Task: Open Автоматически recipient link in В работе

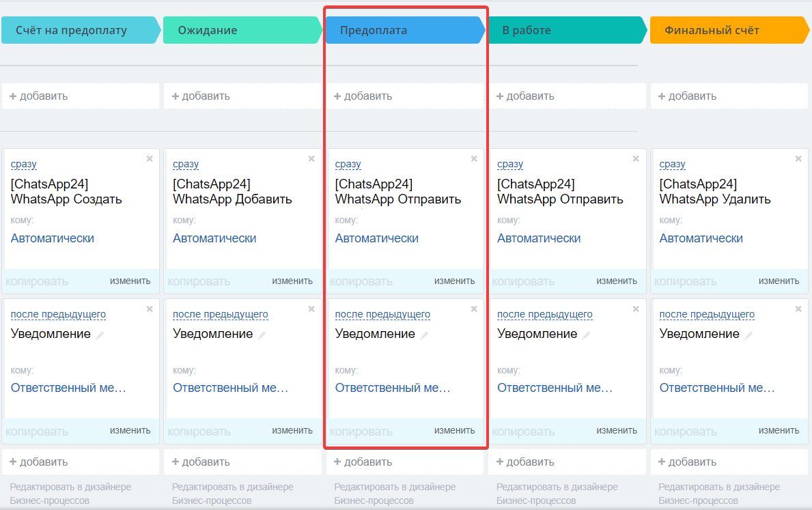Action: (538, 238)
